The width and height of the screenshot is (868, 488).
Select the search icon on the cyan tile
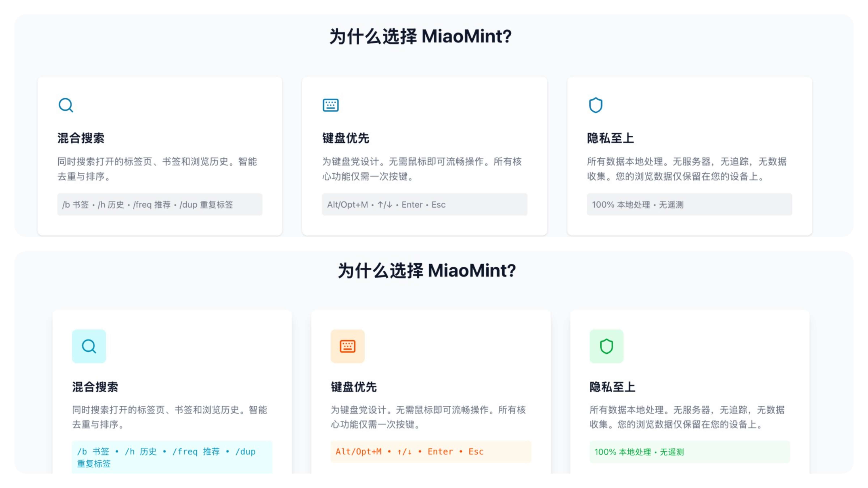89,346
